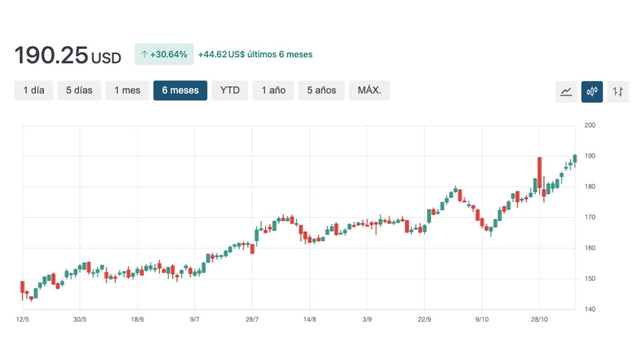The height and width of the screenshot is (362, 644).
Task: Click the 200 label on price axis
Action: [x=590, y=125]
